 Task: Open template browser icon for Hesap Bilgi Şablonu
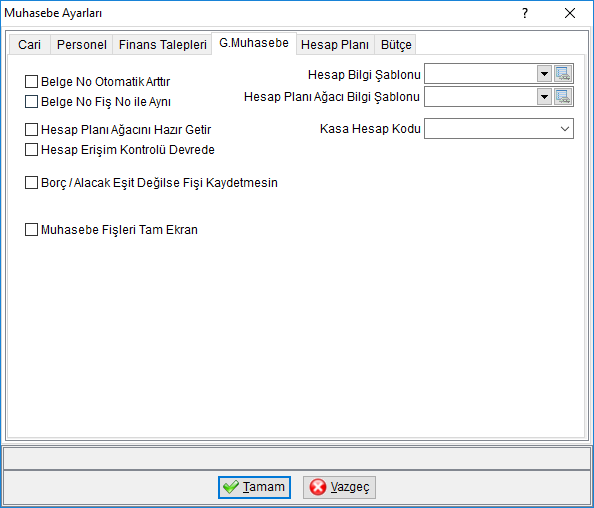pos(563,73)
